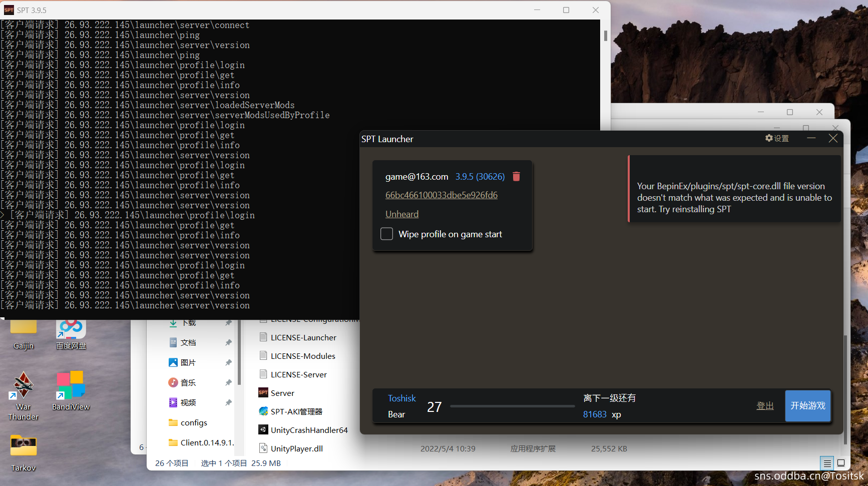Screen dimensions: 868x486
Task: Go to 音乐 in the navigation pane
Action: (188, 383)
